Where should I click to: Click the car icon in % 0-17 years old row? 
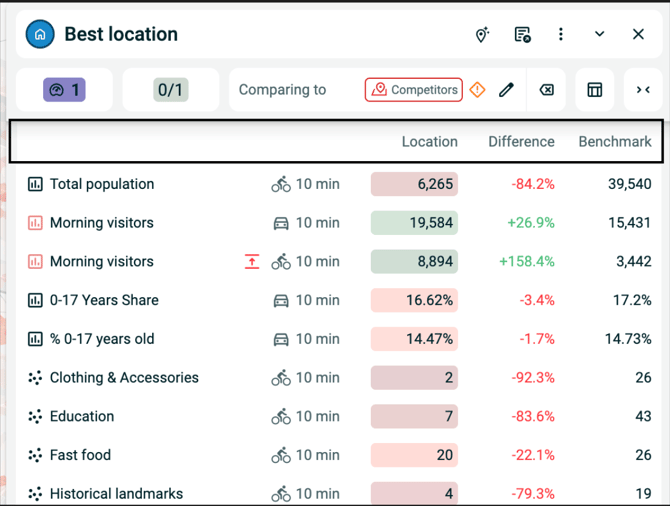(x=281, y=339)
